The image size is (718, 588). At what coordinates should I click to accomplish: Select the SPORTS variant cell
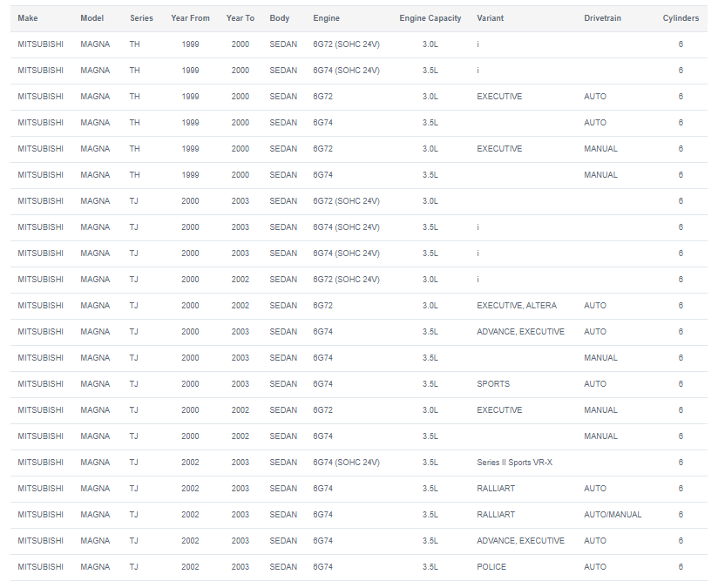point(492,384)
